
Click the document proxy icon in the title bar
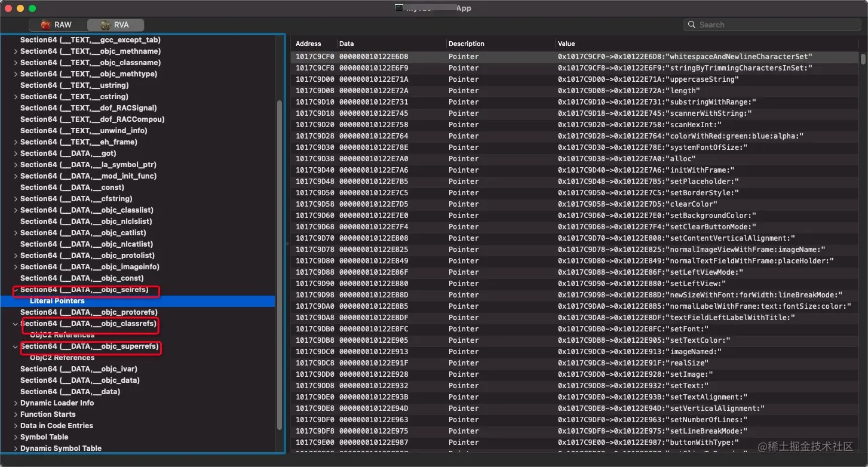399,8
